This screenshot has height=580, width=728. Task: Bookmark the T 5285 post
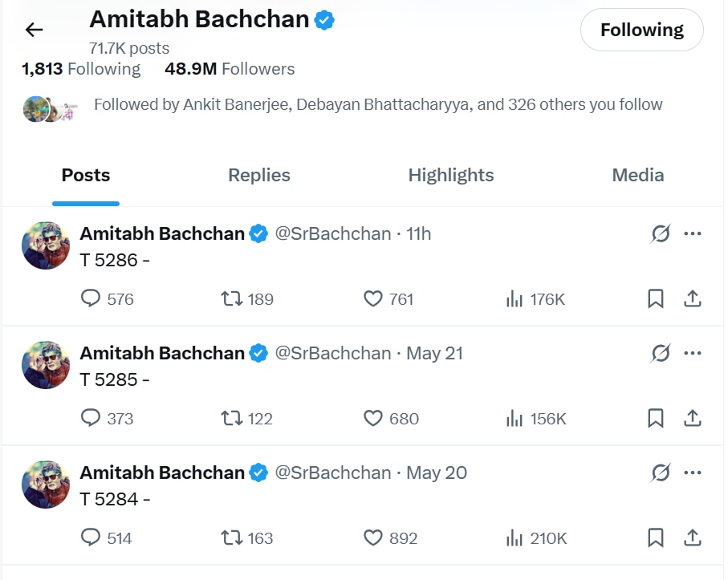(656, 419)
